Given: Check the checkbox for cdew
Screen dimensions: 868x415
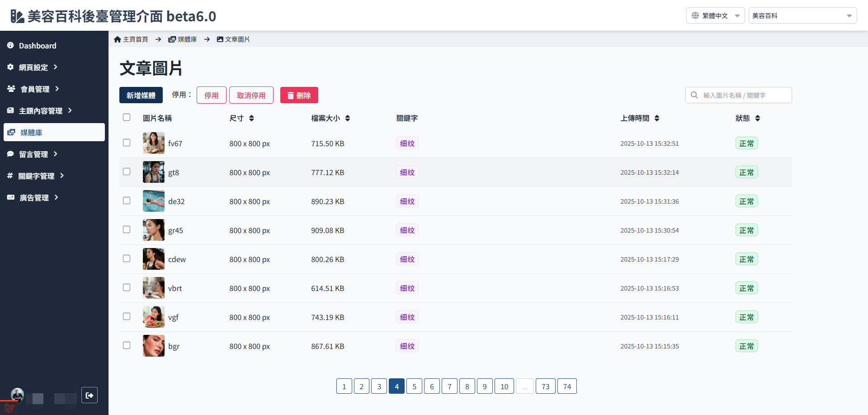Looking at the screenshot, I should tap(127, 258).
